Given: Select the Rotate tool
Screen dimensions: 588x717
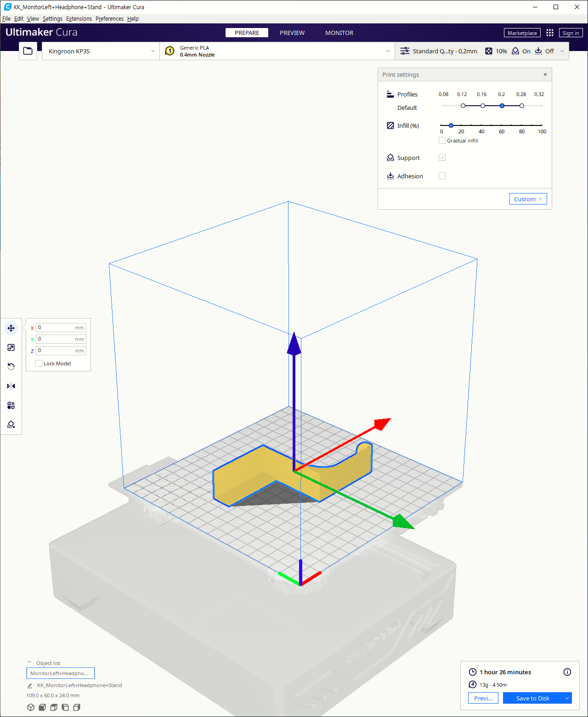Looking at the screenshot, I should (x=11, y=367).
